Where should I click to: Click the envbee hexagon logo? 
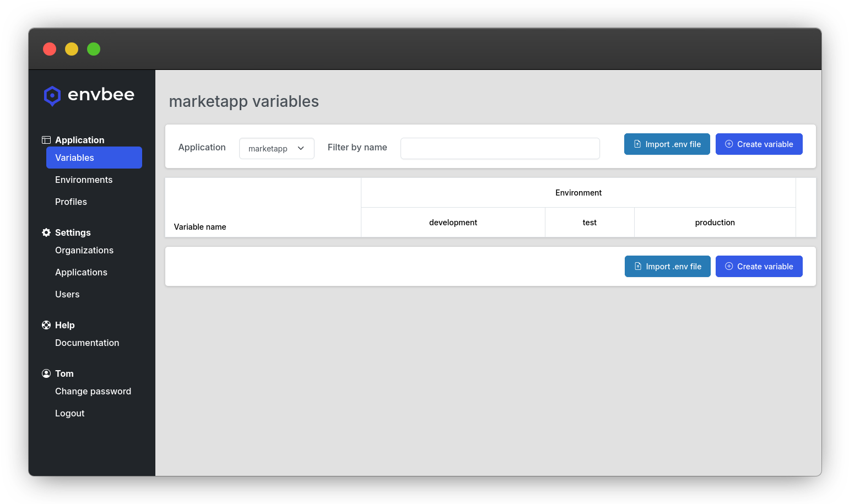[52, 95]
